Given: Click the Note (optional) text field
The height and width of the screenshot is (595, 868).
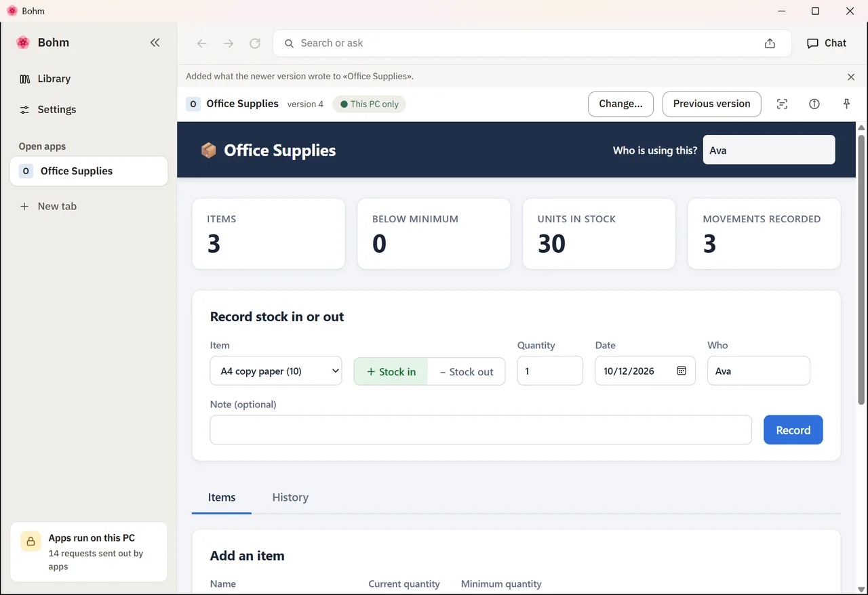Looking at the screenshot, I should tap(481, 430).
